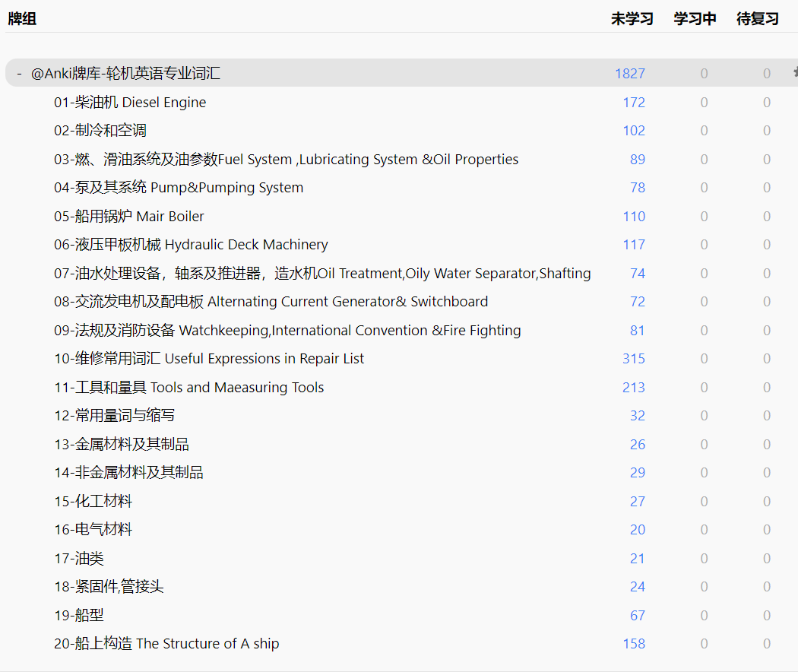Click the 未学习 column header

pos(632,19)
